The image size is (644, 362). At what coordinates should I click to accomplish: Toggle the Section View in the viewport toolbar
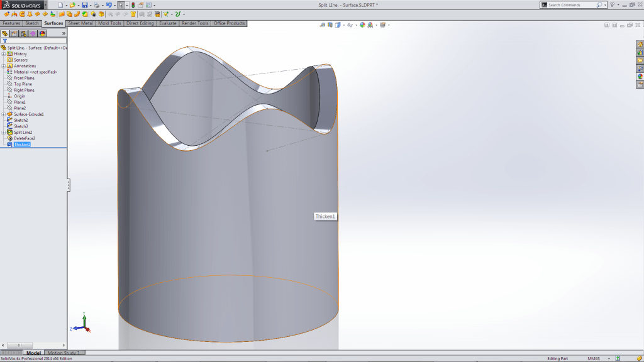click(x=329, y=26)
